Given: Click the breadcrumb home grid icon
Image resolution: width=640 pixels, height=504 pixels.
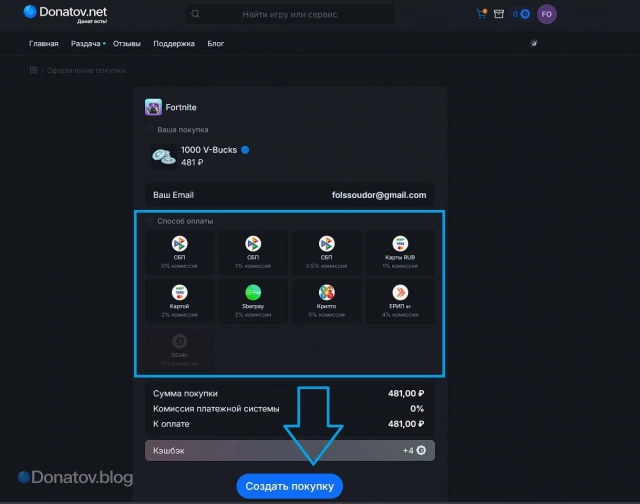Looking at the screenshot, I should 33,70.
